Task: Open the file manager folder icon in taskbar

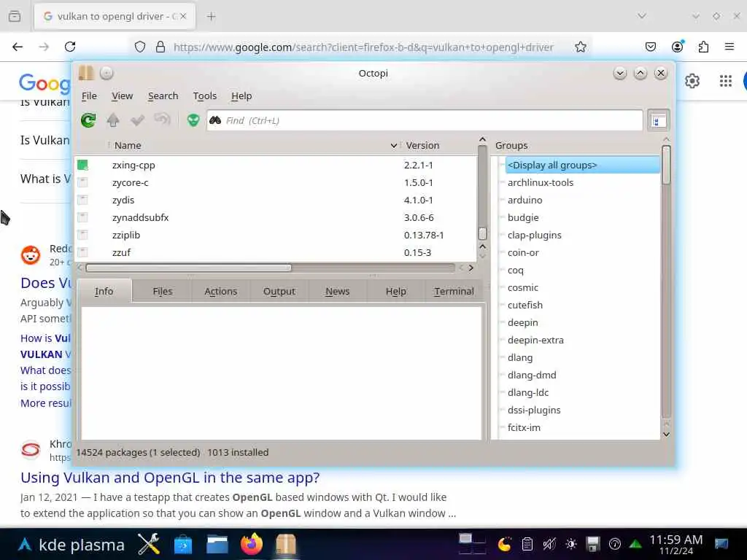Action: pyautogui.click(x=217, y=544)
